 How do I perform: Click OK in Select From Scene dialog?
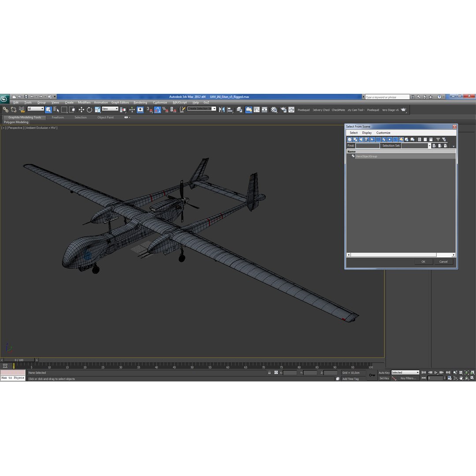click(424, 262)
